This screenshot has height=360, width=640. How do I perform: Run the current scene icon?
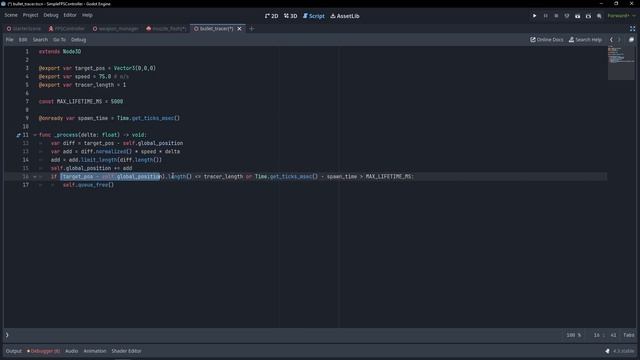(x=578, y=16)
